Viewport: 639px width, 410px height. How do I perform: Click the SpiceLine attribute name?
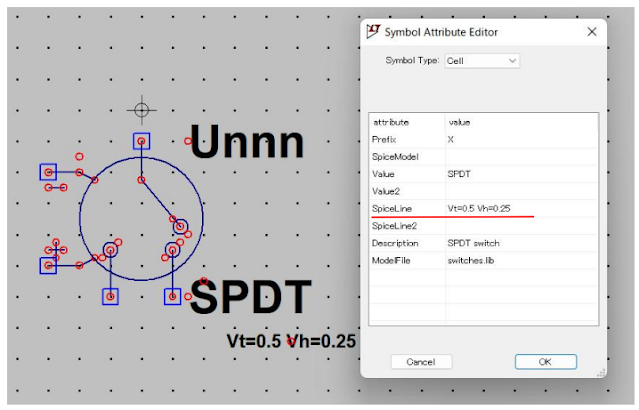click(392, 208)
